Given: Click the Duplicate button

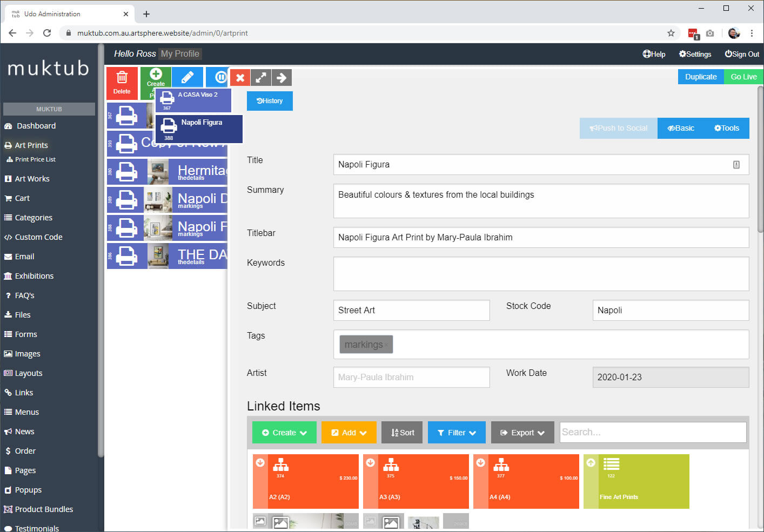Looking at the screenshot, I should pos(701,77).
